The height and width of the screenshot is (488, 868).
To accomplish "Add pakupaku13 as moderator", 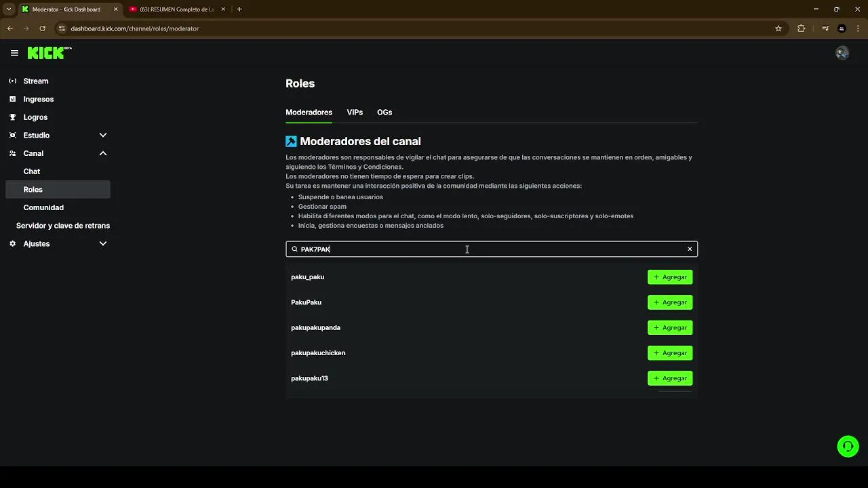I will (670, 378).
